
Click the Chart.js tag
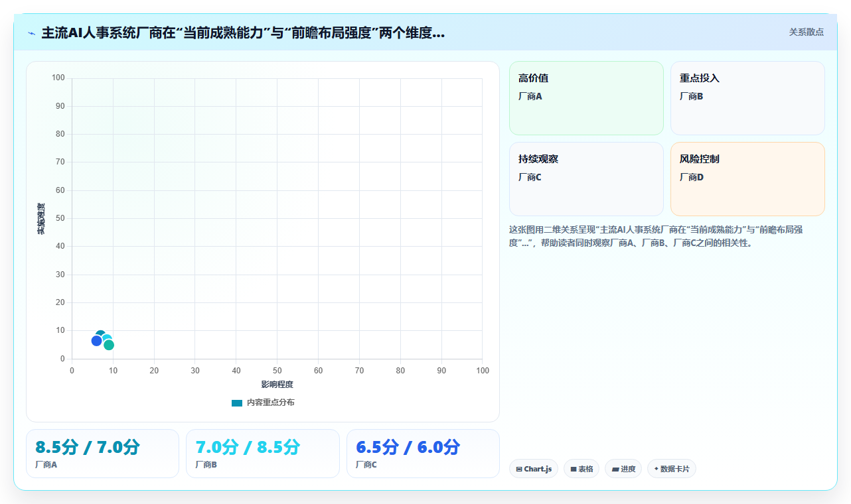534,469
